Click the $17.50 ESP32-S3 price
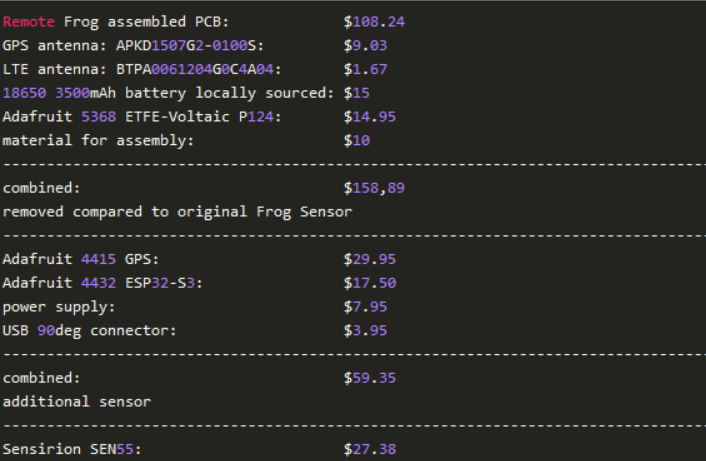 coord(369,283)
